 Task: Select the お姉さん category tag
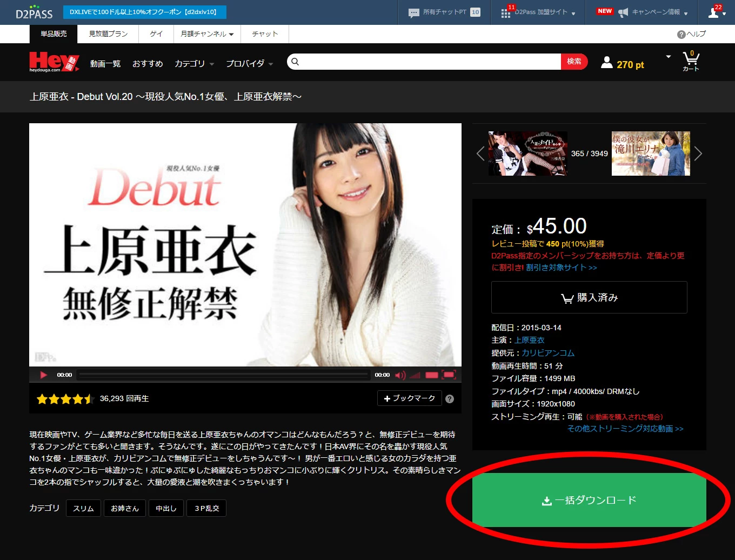(125, 508)
